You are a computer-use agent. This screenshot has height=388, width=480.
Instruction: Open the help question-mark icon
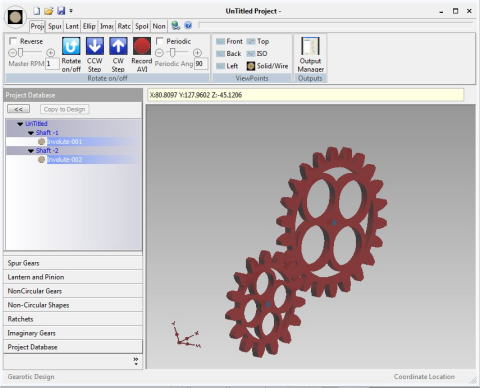[x=188, y=25]
